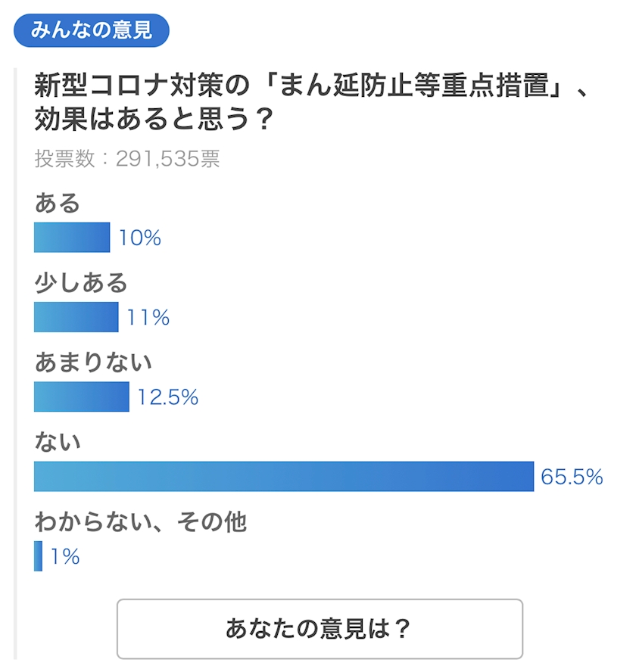Click the gray vertical line beside poll
The width and height of the screenshot is (636, 672).
[x=15, y=363]
